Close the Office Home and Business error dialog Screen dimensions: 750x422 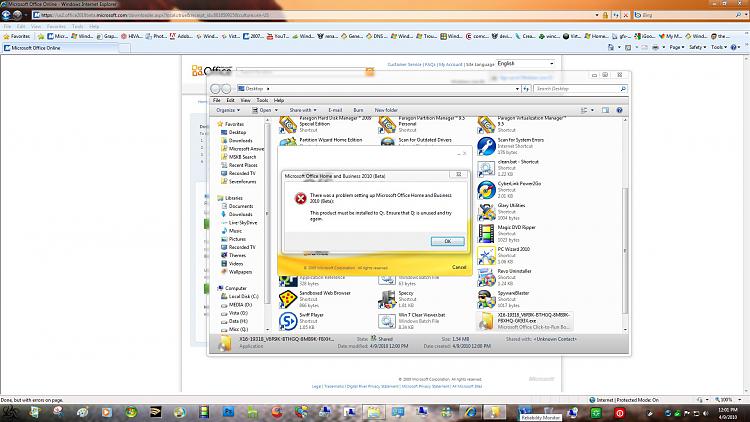(458, 175)
